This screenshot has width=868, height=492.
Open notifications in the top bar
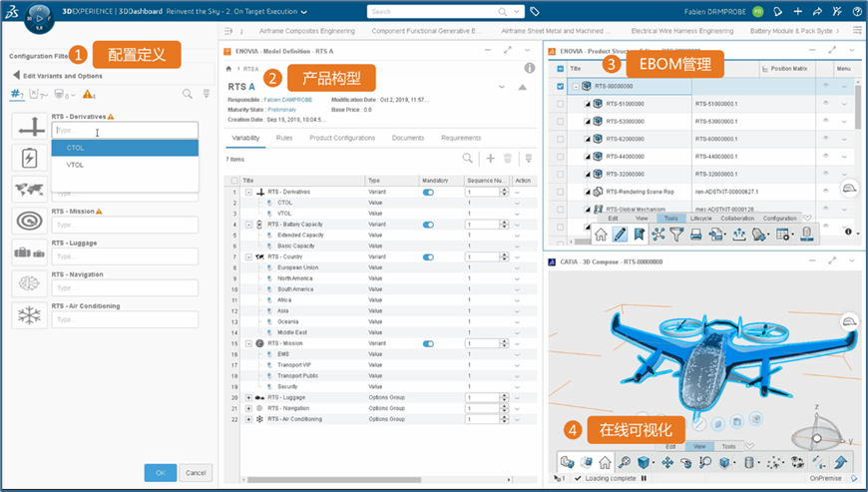tap(778, 11)
